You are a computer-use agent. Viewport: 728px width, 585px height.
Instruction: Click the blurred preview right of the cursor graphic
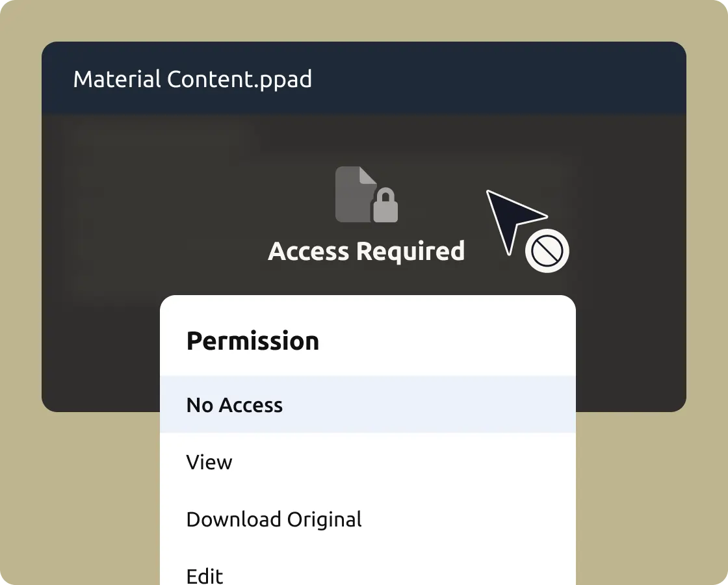(x=624, y=208)
